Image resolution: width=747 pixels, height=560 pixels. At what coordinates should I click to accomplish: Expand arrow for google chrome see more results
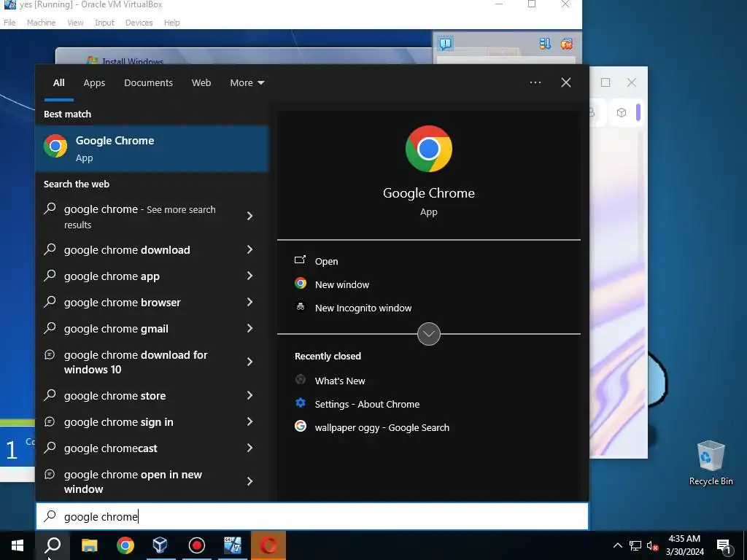tap(249, 216)
